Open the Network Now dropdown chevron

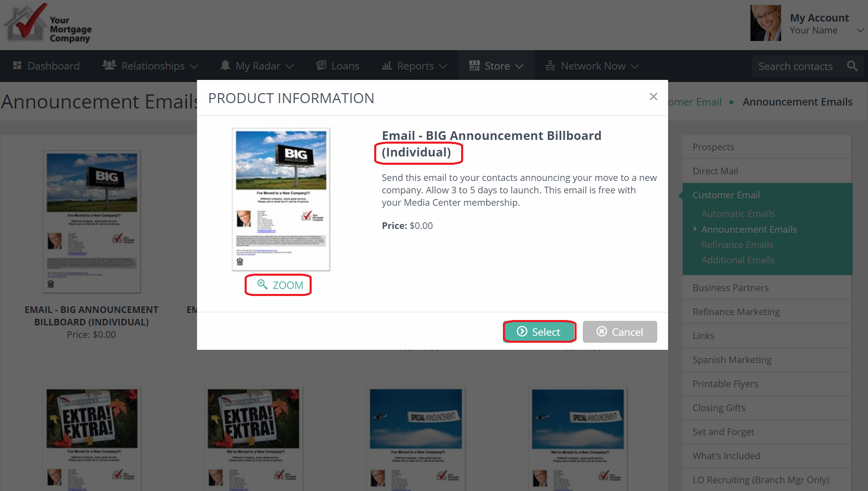point(635,66)
